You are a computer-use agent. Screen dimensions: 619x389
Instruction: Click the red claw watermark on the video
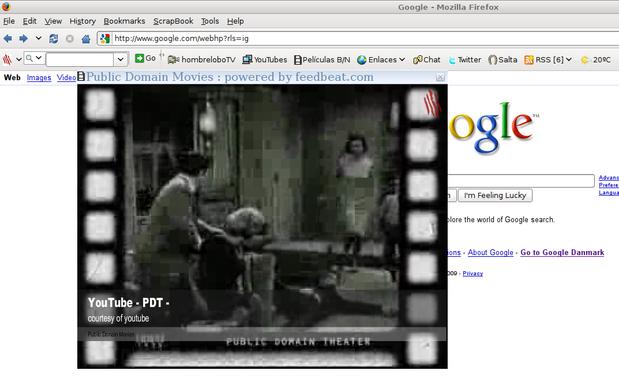pyautogui.click(x=431, y=103)
